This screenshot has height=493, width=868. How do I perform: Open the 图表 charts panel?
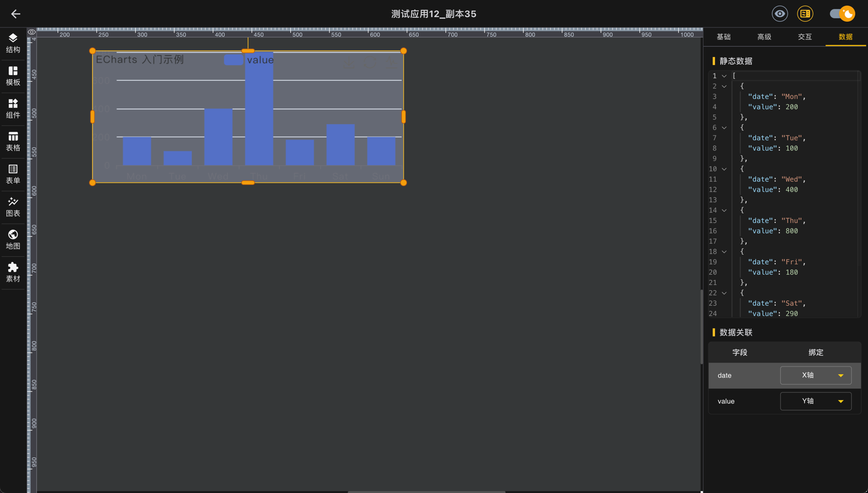[13, 207]
